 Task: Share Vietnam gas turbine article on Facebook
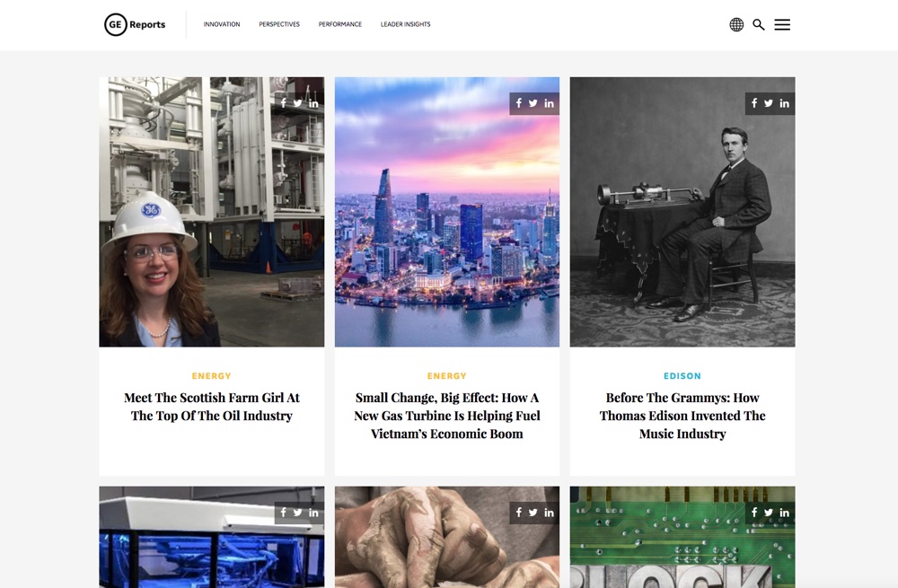[x=519, y=103]
